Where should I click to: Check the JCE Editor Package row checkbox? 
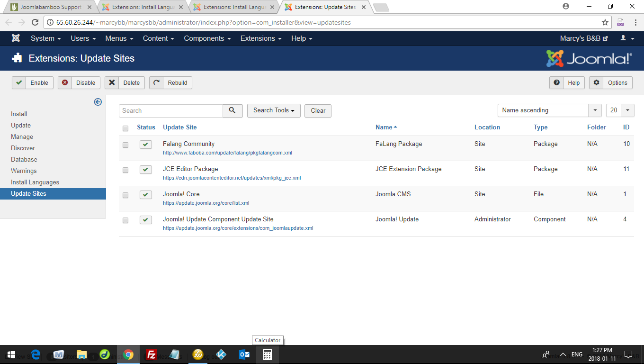click(x=125, y=170)
